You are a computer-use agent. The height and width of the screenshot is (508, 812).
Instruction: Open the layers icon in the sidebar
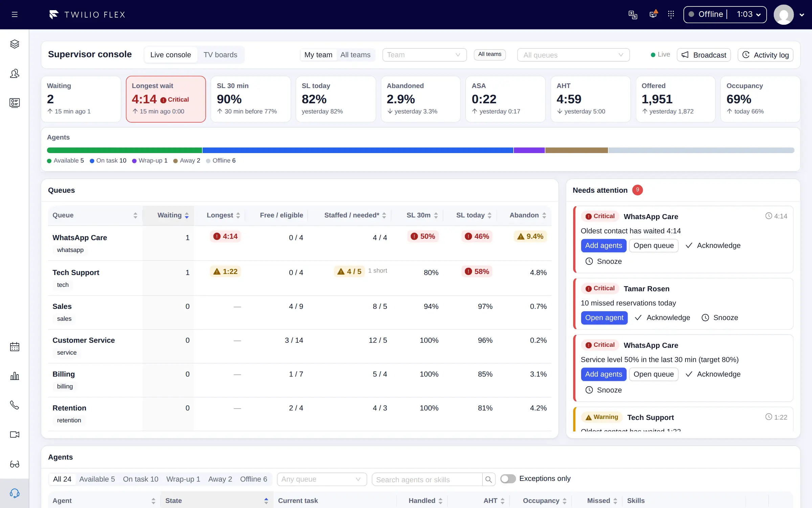[x=15, y=44]
